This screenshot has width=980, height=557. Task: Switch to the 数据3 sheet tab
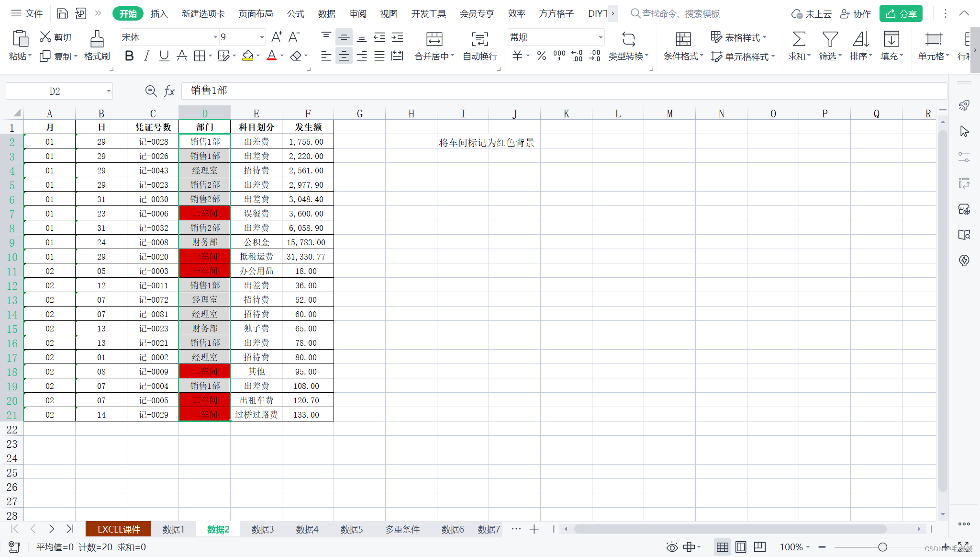click(263, 529)
